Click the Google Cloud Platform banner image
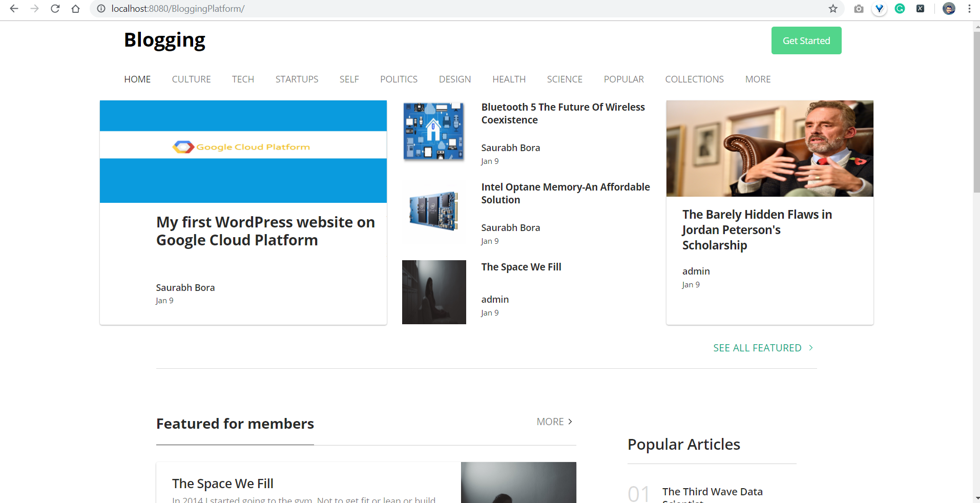The image size is (980, 503). 243,152
